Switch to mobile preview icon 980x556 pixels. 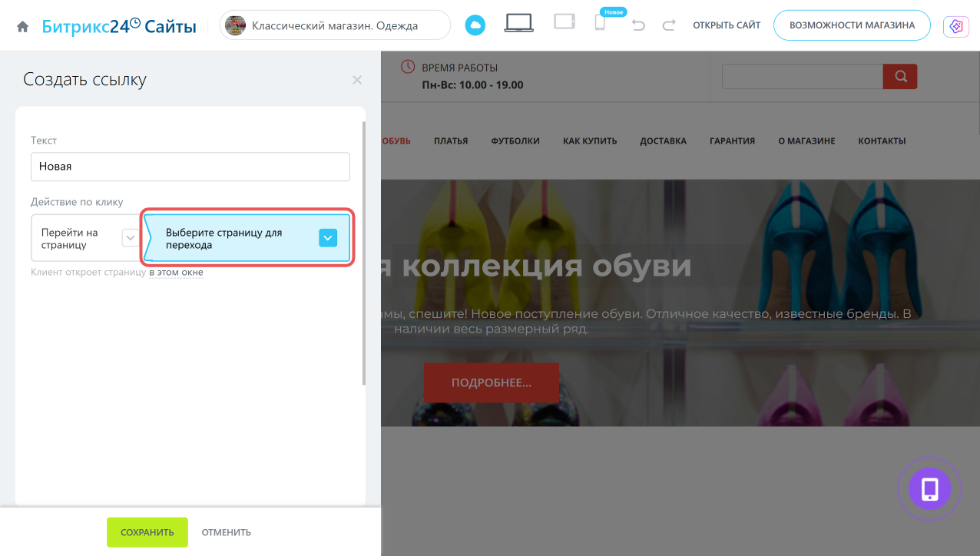tap(600, 24)
